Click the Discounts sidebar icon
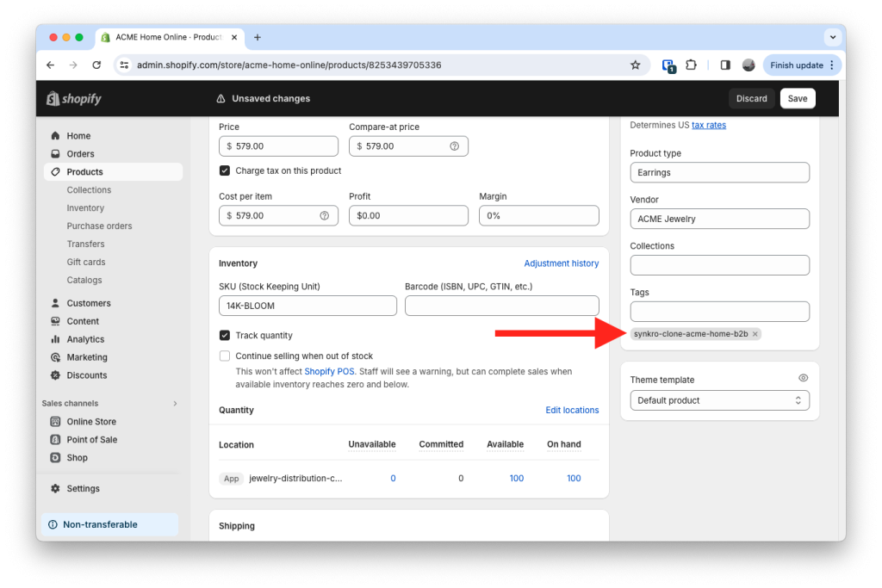Image resolution: width=882 pixels, height=588 pixels. (x=54, y=374)
